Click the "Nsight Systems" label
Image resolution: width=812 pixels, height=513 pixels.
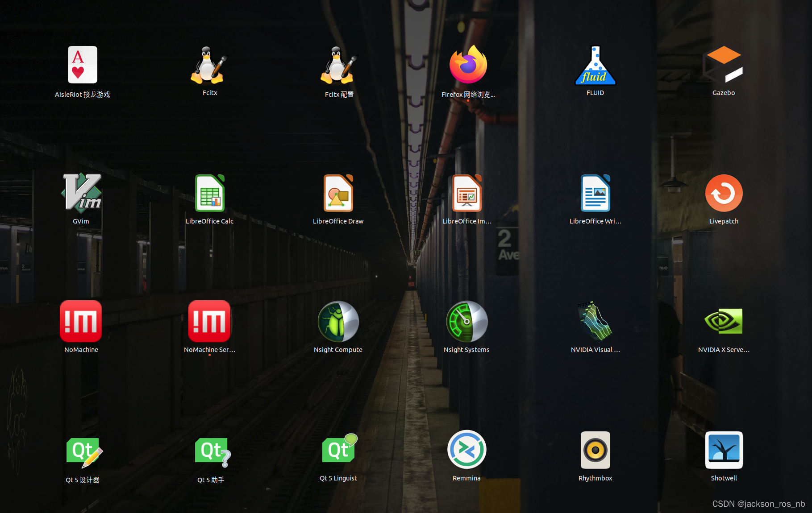tap(466, 350)
